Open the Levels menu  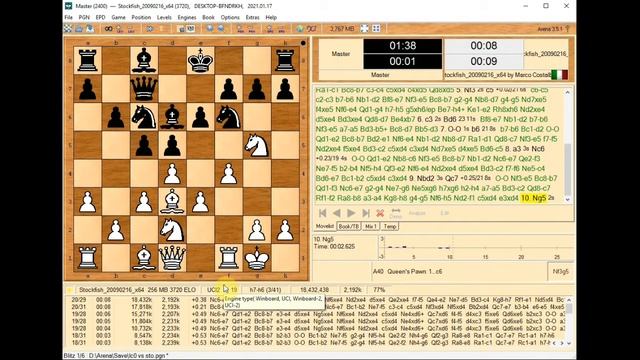164,18
